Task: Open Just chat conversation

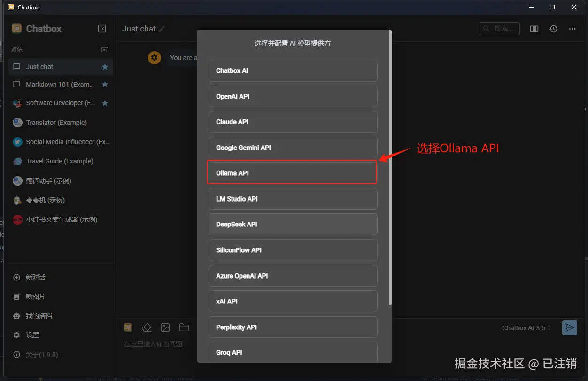Action: pyautogui.click(x=61, y=67)
